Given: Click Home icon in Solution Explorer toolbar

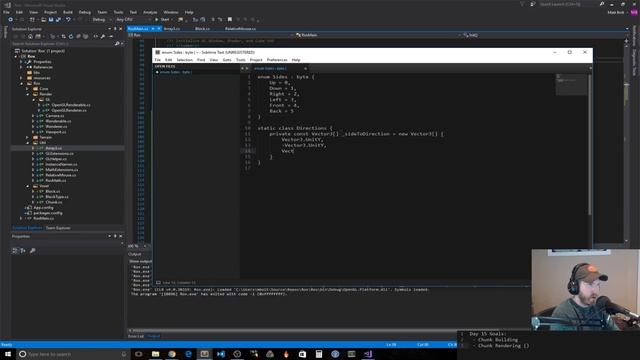Looking at the screenshot, I should click(x=30, y=36).
